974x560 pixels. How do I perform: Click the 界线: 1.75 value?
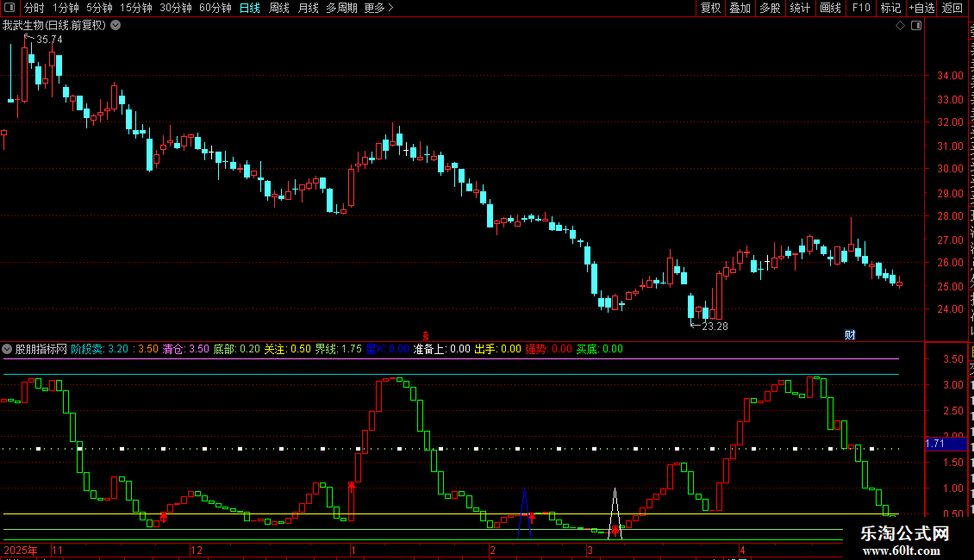(x=339, y=349)
